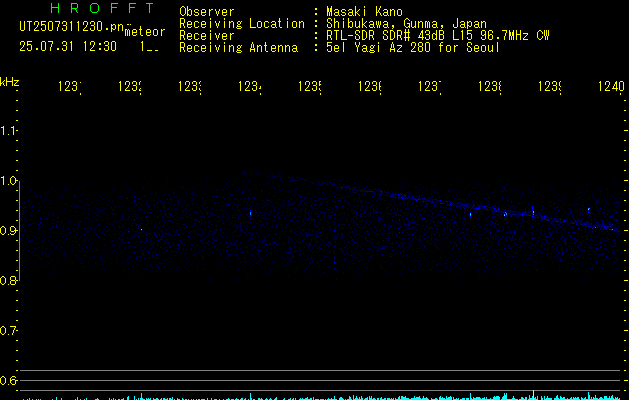Click the echo dot under the 1232 label
This screenshot has width=629, height=400.
[142, 229]
